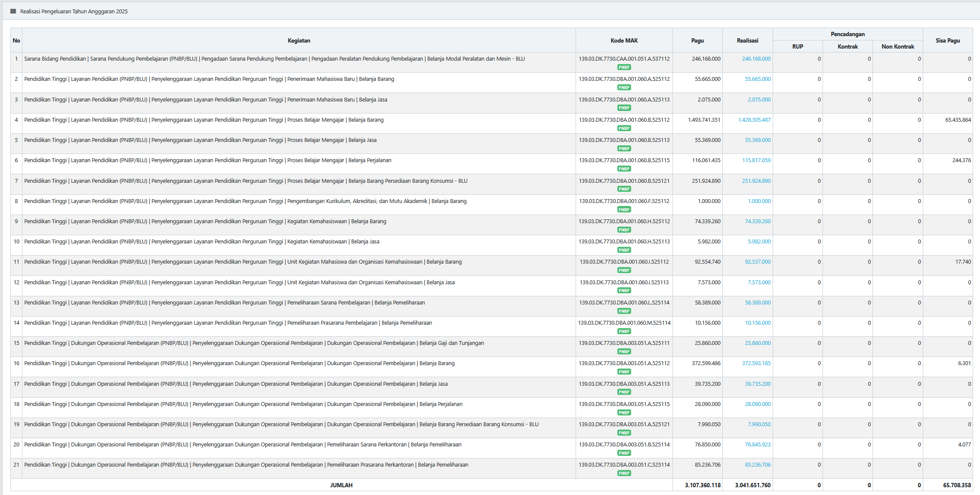
Task: Open realisasi link 76.845.923 in row 20
Action: pos(758,445)
